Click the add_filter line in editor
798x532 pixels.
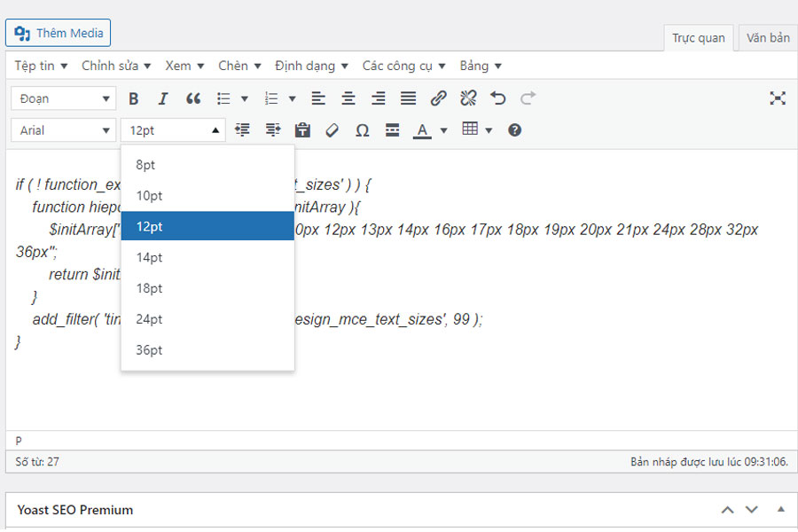[x=257, y=320]
